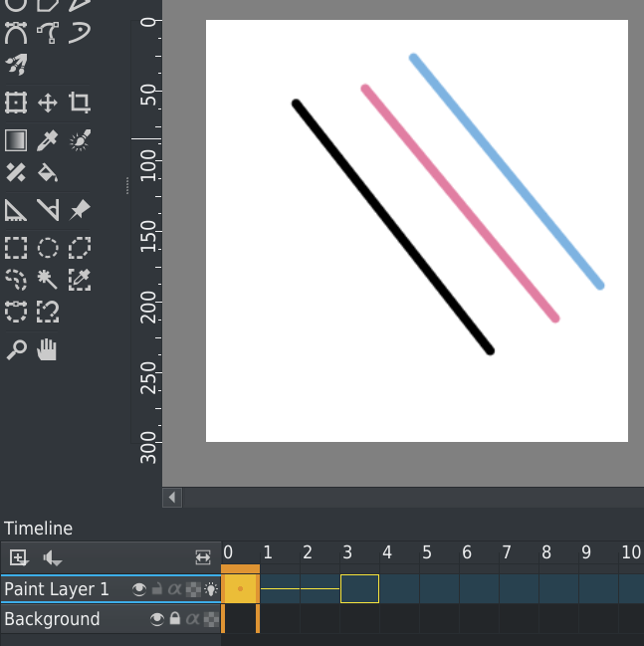
Task: Select the Dynamic Brush tool
Action: pyautogui.click(x=79, y=33)
